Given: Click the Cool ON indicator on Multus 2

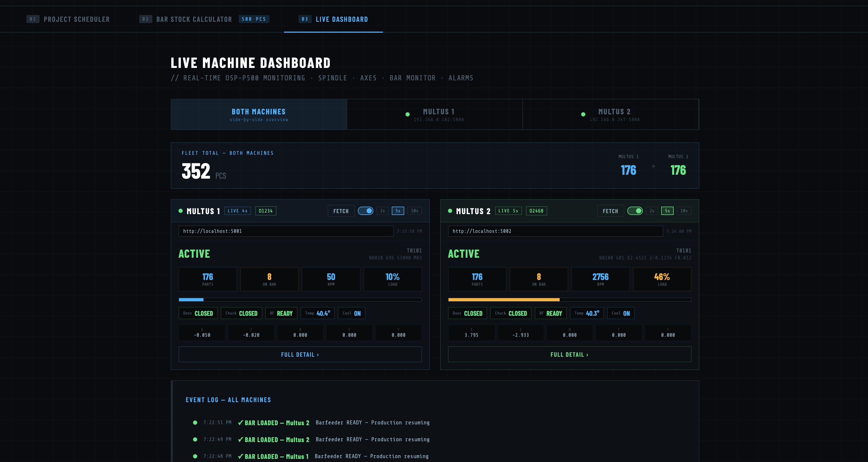Looking at the screenshot, I should [620, 313].
